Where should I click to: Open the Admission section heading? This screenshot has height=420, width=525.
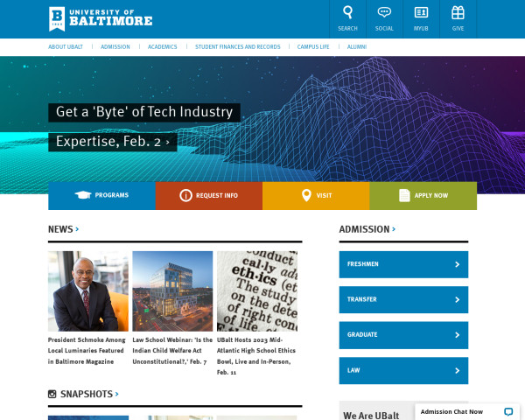(x=364, y=229)
